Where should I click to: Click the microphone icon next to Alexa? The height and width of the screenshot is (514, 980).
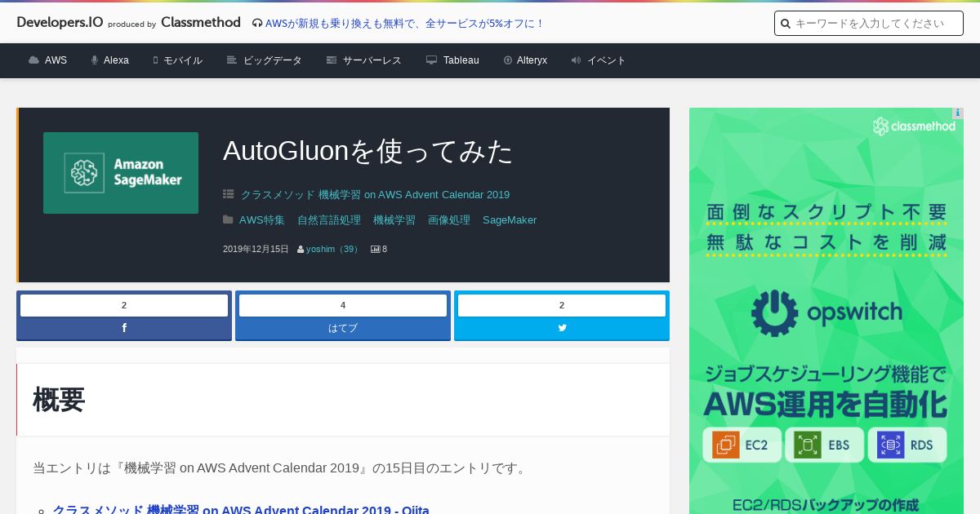[95, 60]
